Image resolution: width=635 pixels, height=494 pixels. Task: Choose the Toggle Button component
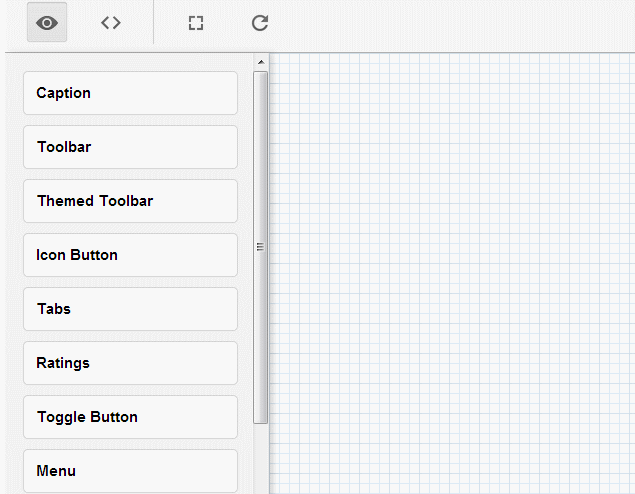[130, 417]
